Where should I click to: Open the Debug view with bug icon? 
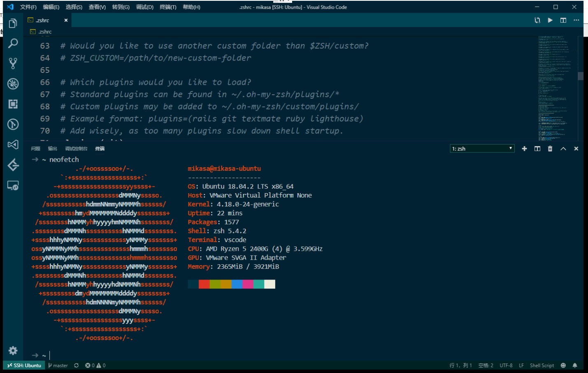13,84
